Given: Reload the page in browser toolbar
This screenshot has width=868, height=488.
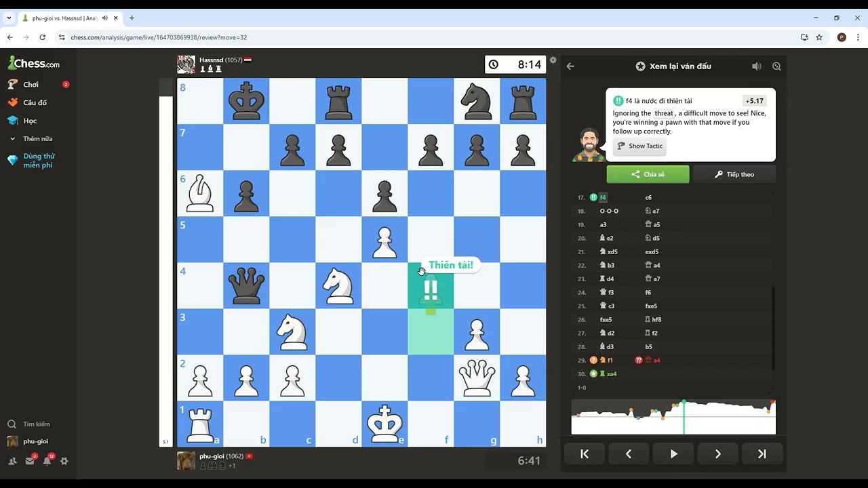Looking at the screenshot, I should click(43, 37).
